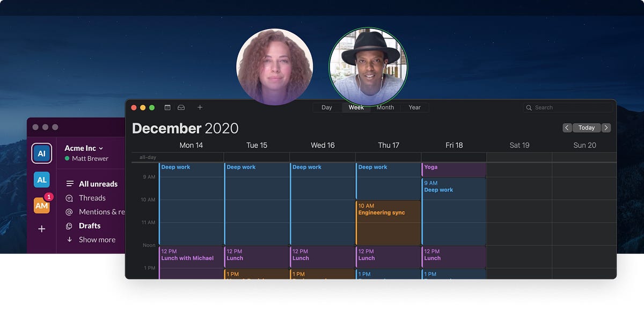Switch to the Month view tab
644x322 pixels.
[385, 107]
